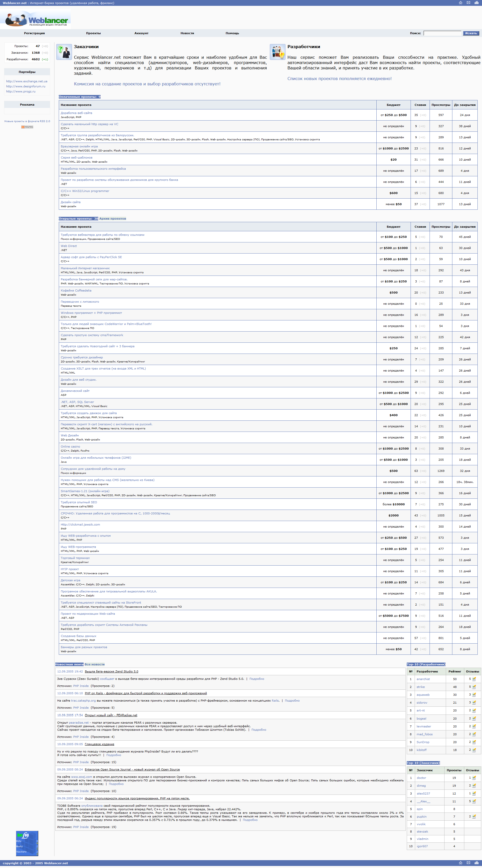This screenshot has height=868, width=482.
Task: Click the orange RSS 2.0 badge
Action: [x=27, y=127]
